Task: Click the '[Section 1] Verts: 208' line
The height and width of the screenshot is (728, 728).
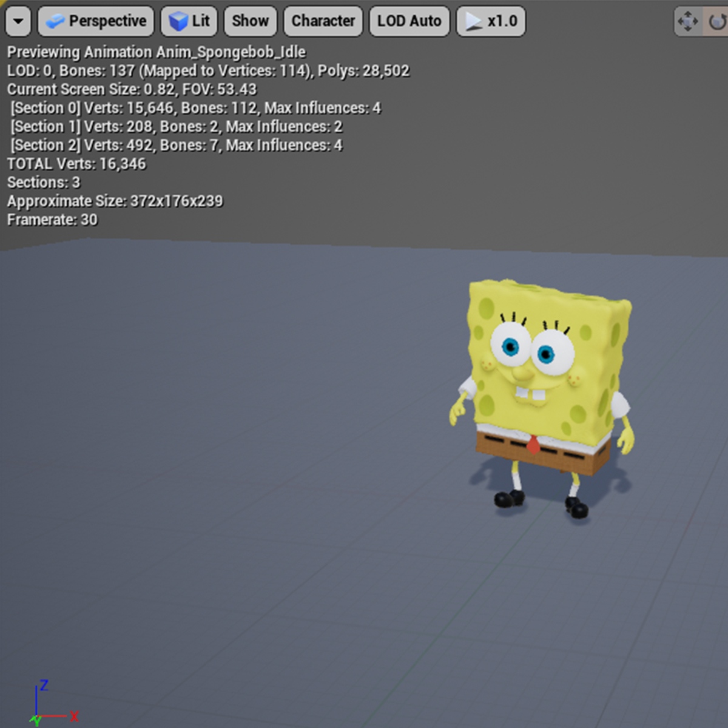Action: click(x=177, y=127)
